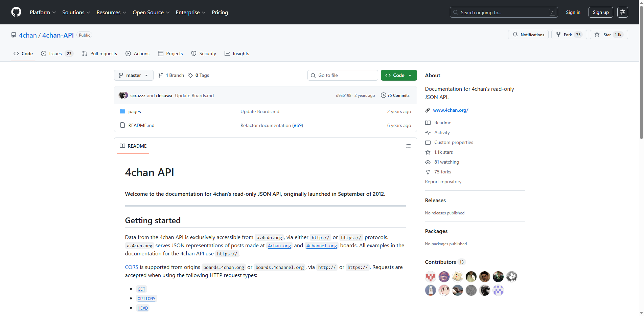Expand the Open Source menu
Viewport: 644px width, 316px height.
tap(151, 12)
